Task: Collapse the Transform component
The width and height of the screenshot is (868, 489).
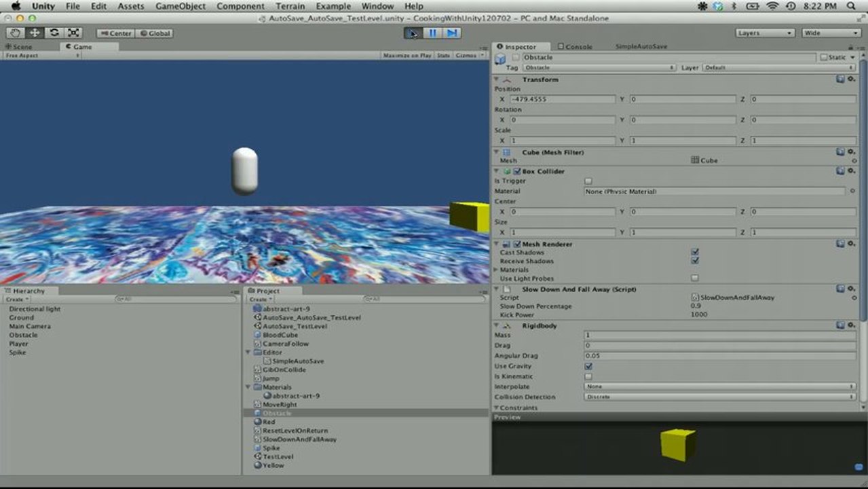Action: pyautogui.click(x=497, y=79)
